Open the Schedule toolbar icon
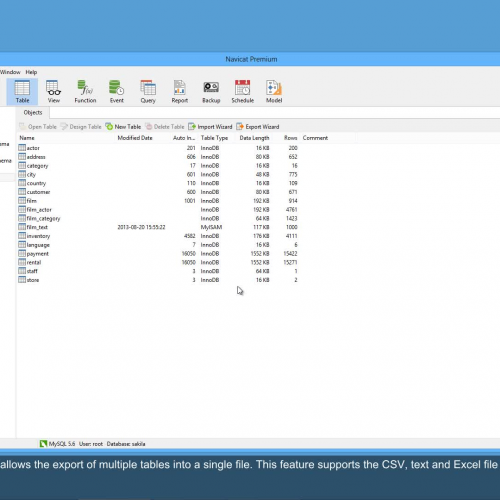 [x=242, y=92]
